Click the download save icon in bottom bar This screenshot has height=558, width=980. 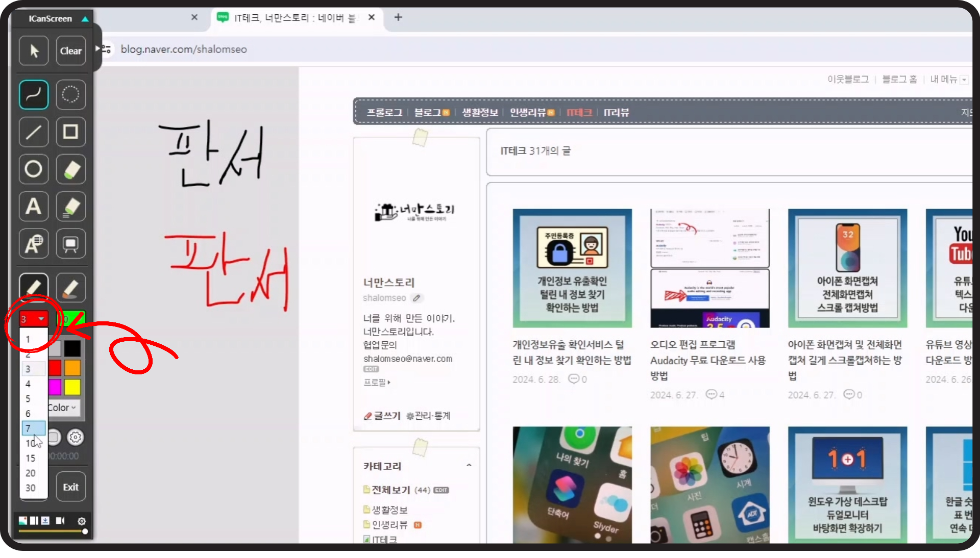click(x=45, y=521)
